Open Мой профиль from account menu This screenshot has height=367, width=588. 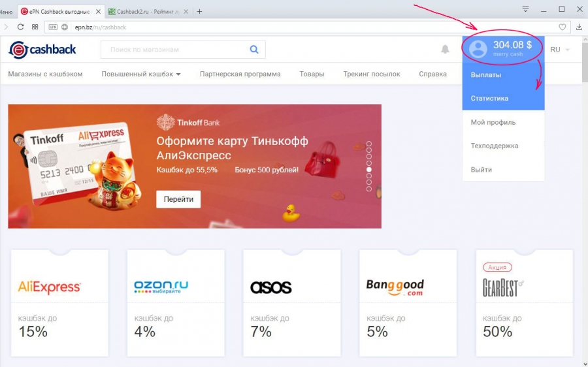click(x=503, y=122)
